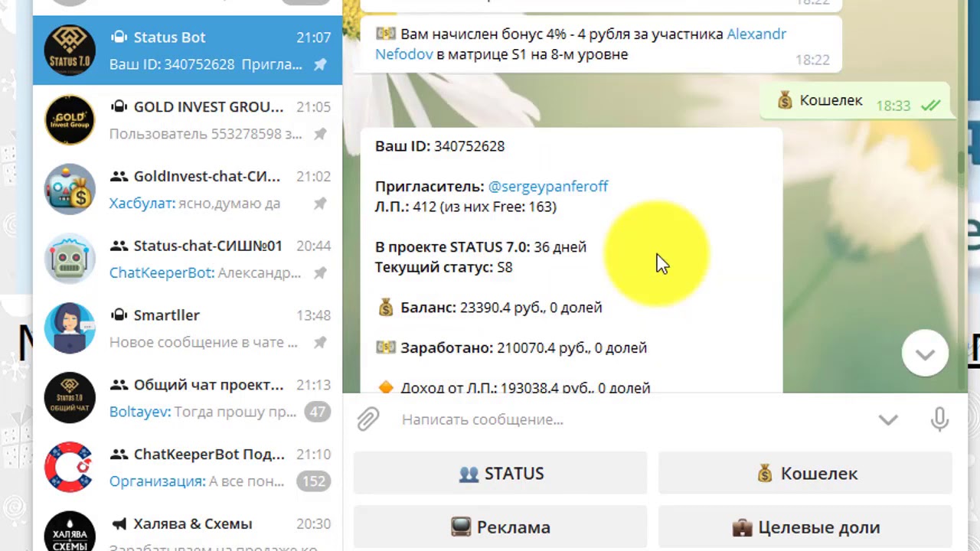Click the 21:07 time on Status Bot row
The height and width of the screenshot is (551, 980).
point(313,37)
